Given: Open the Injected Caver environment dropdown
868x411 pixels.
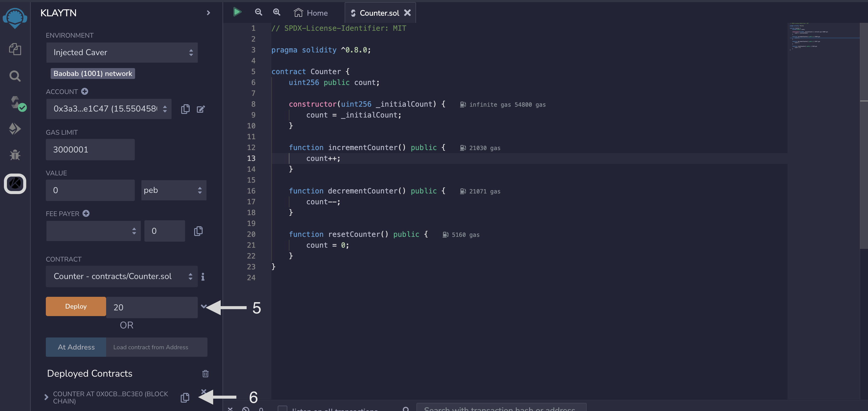Looking at the screenshot, I should pos(122,52).
